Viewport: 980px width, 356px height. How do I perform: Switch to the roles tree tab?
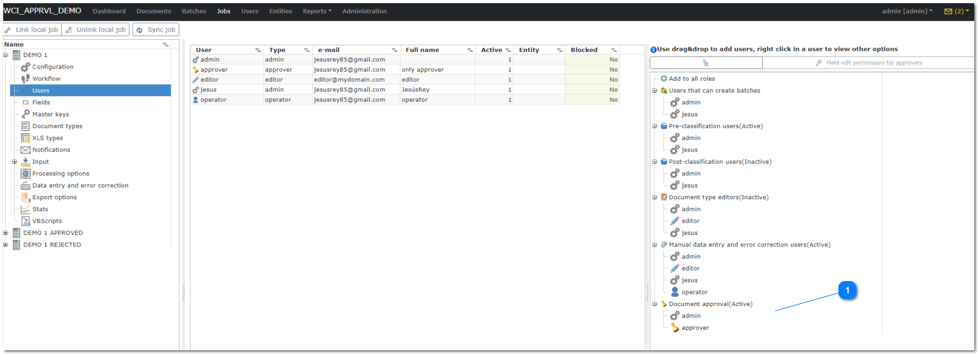point(706,63)
